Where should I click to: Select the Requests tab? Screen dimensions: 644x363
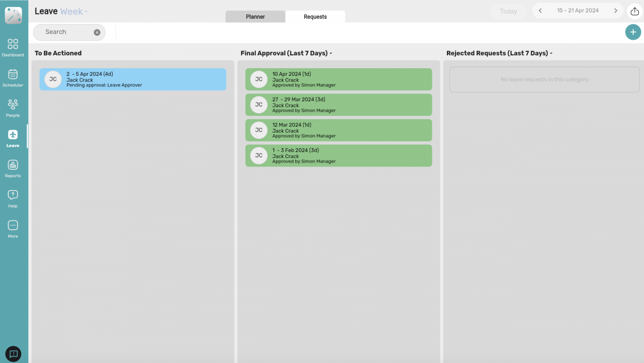316,17
